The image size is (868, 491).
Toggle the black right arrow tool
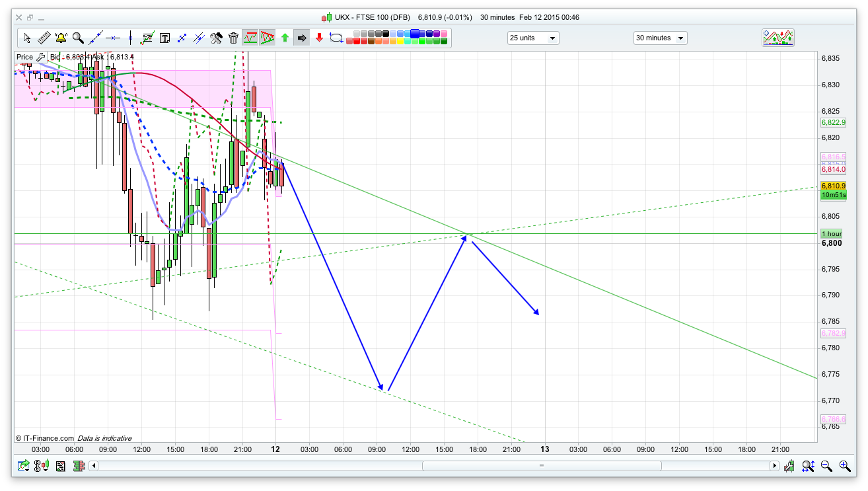(302, 38)
